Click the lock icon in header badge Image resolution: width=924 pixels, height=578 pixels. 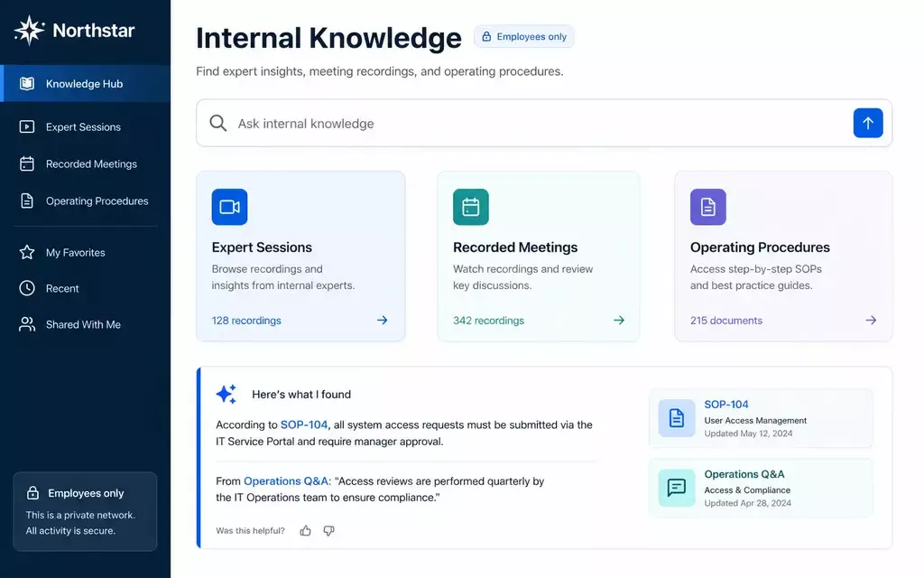click(486, 36)
